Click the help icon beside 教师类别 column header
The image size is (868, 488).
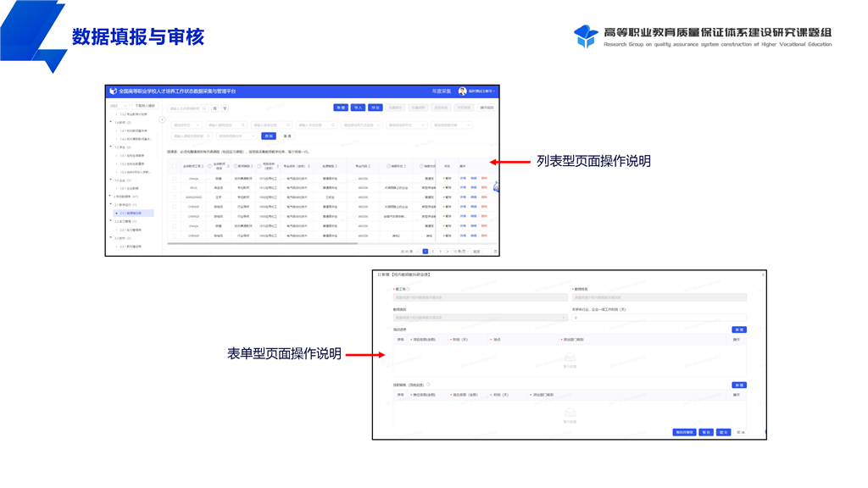(236, 166)
